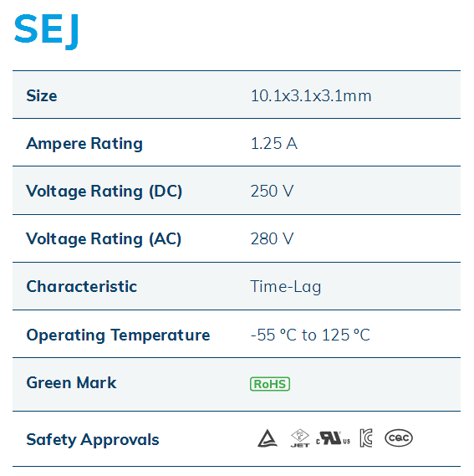Click the 280 V AC value
The width and height of the screenshot is (474, 476).
click(273, 238)
